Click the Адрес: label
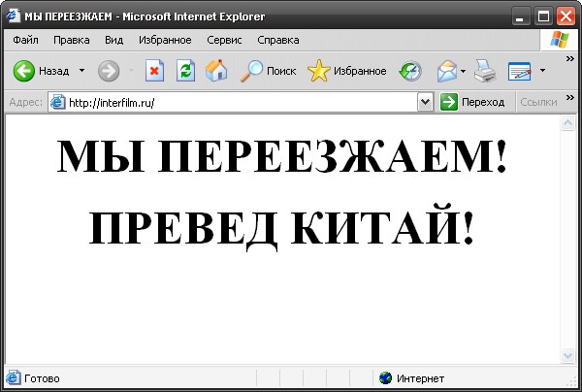Viewport: 582px width, 392px height. coord(25,102)
